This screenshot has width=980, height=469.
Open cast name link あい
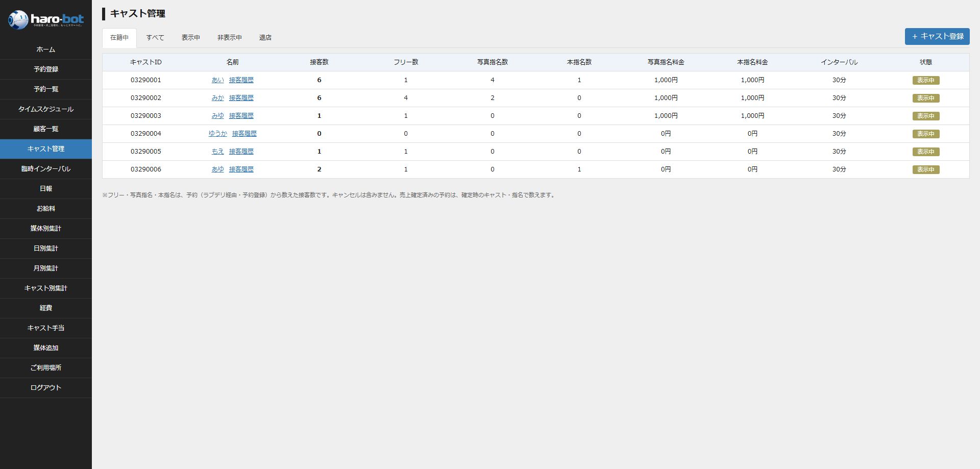218,80
